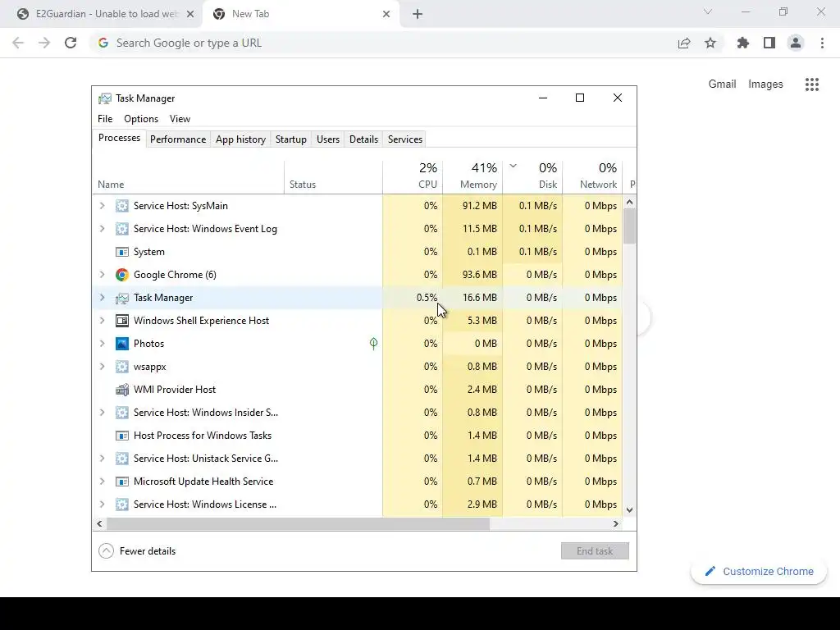This screenshot has width=840, height=630.
Task: Click Service Host: Windows Insider S... row
Action: click(x=358, y=413)
